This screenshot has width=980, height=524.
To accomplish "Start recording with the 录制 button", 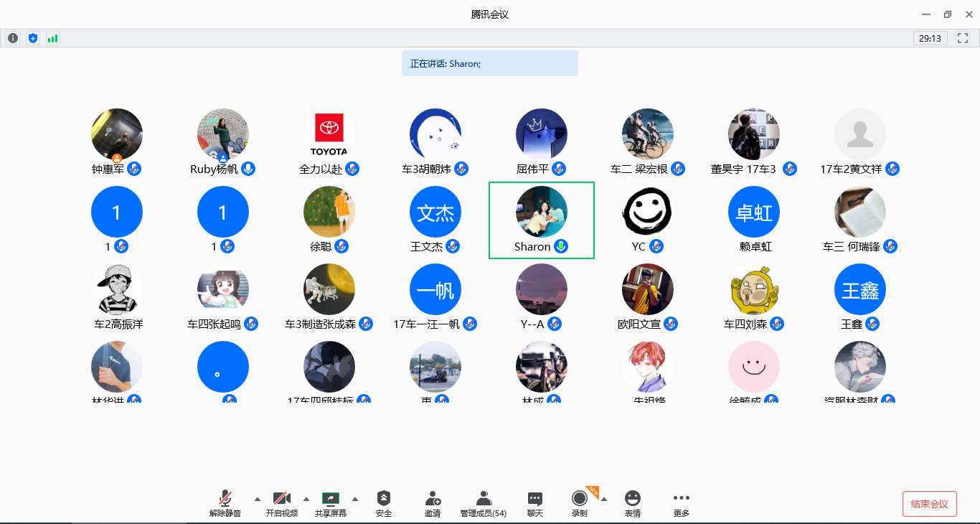I will pos(579,503).
